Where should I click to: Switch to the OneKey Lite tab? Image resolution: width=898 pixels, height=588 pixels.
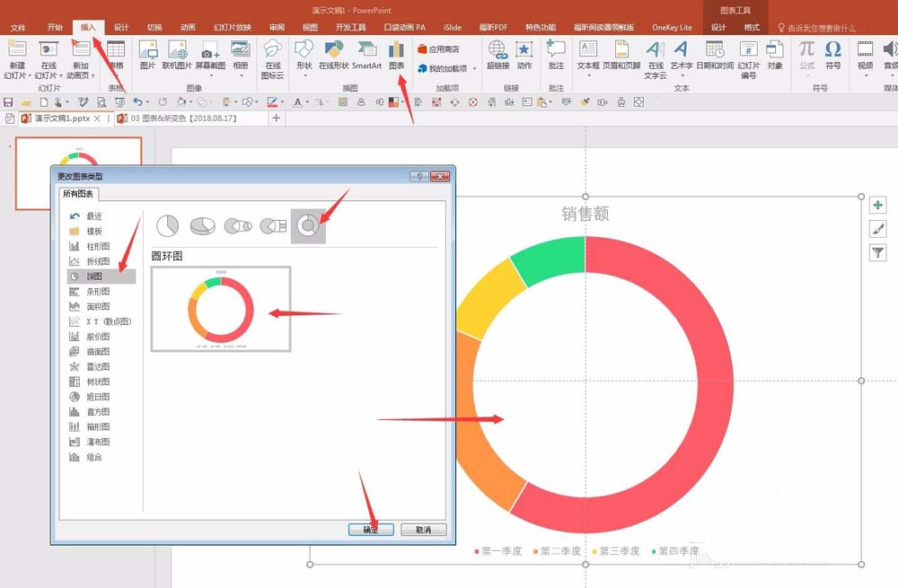click(x=672, y=28)
